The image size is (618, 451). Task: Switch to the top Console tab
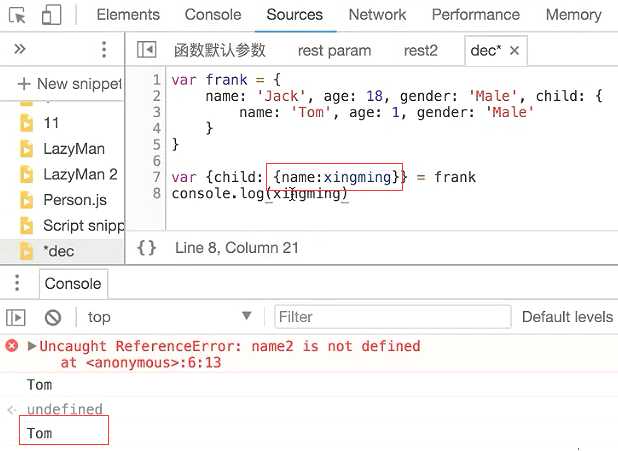(x=213, y=15)
